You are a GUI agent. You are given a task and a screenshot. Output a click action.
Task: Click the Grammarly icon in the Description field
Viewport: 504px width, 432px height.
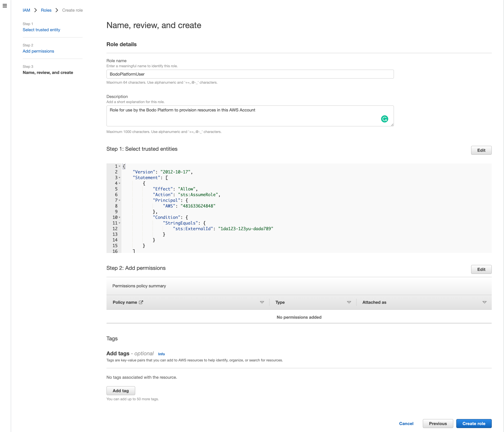pos(385,119)
